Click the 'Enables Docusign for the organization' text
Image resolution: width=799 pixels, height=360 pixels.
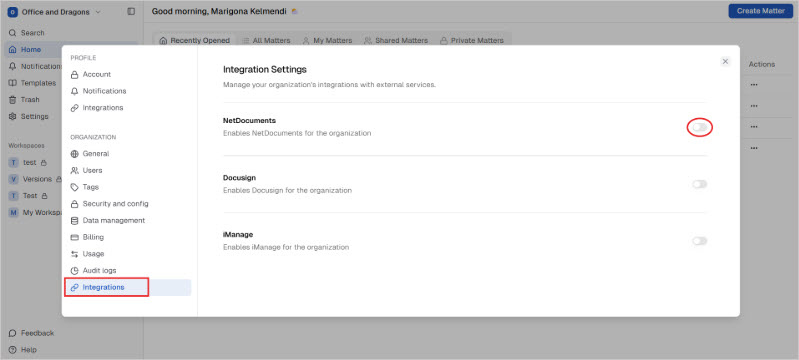(287, 190)
